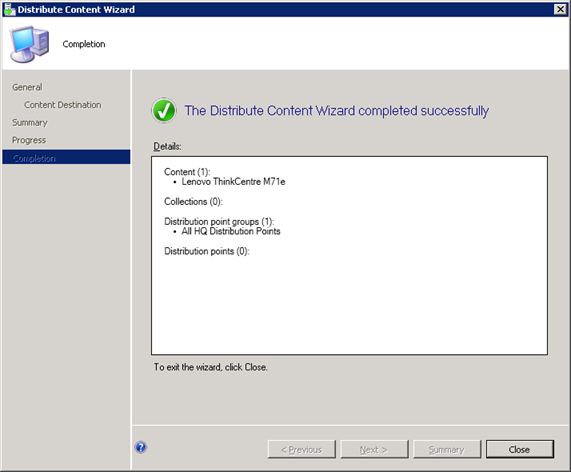571x472 pixels.
Task: Select the Progress step in sidebar
Action: click(x=29, y=140)
